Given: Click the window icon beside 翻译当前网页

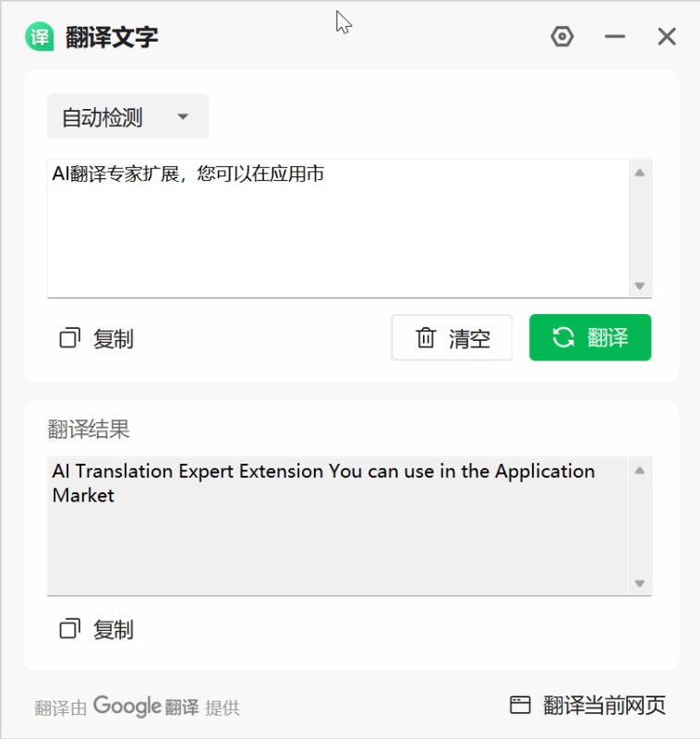Looking at the screenshot, I should tap(521, 706).
